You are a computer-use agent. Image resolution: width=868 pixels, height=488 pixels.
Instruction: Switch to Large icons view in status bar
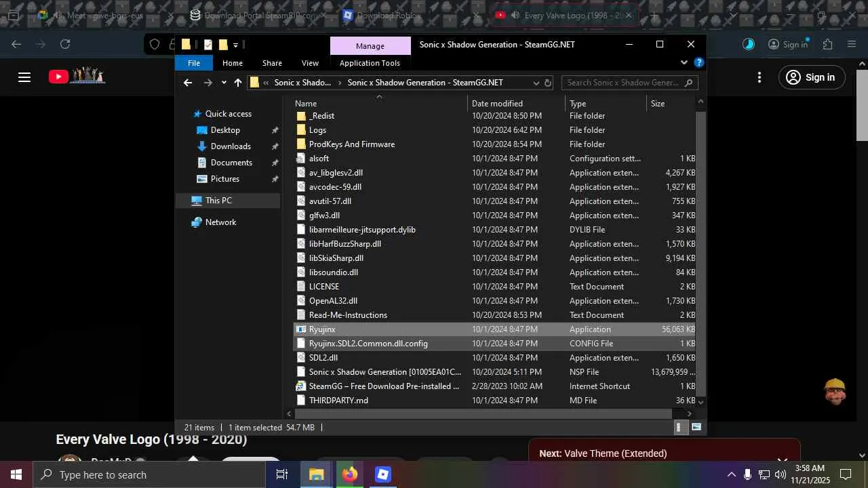[696, 428]
